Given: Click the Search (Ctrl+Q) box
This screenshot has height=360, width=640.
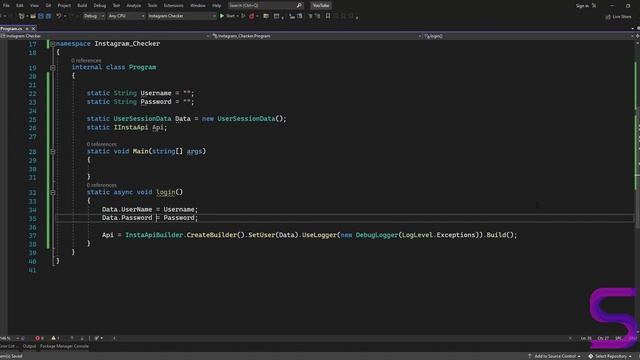Looking at the screenshot, I should [265, 6].
